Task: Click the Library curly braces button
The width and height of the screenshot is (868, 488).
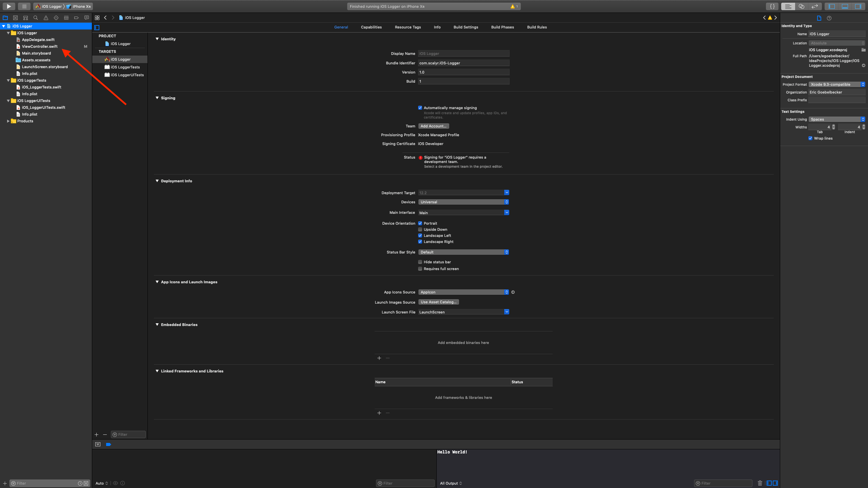Action: pos(772,6)
